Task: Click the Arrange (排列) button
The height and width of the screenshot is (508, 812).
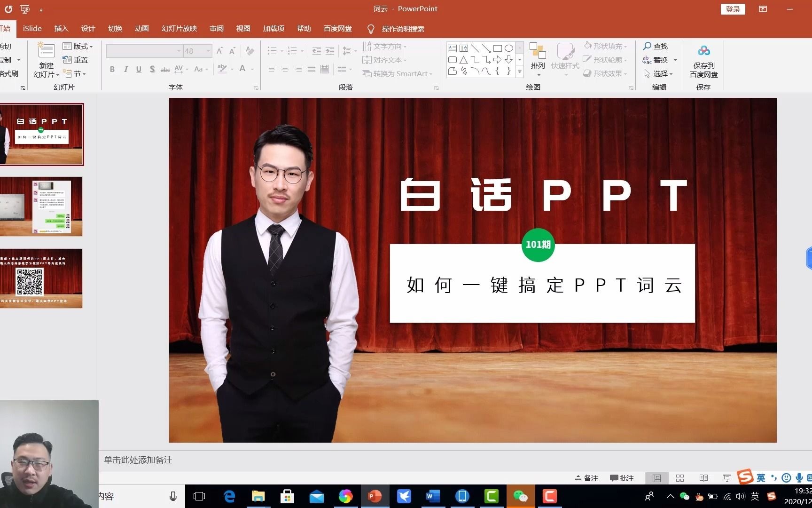Action: pyautogui.click(x=538, y=59)
